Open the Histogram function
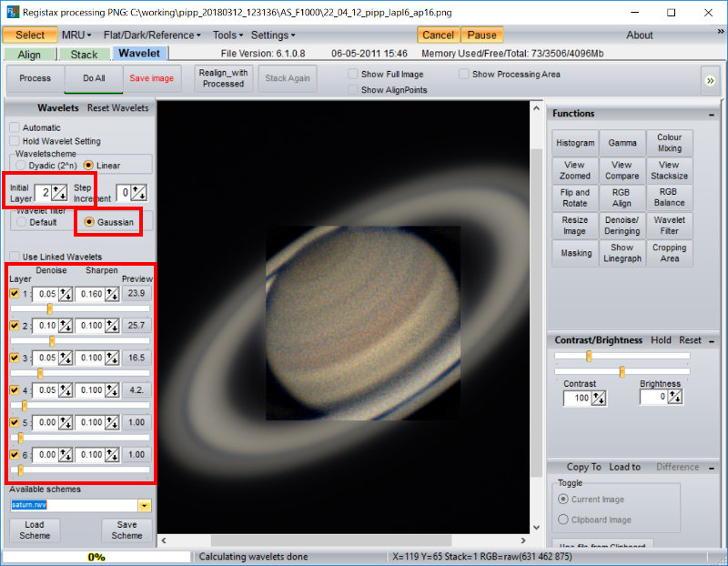 [575, 143]
